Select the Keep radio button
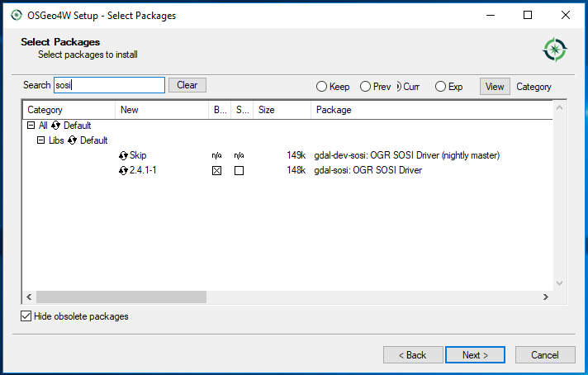 pos(321,87)
